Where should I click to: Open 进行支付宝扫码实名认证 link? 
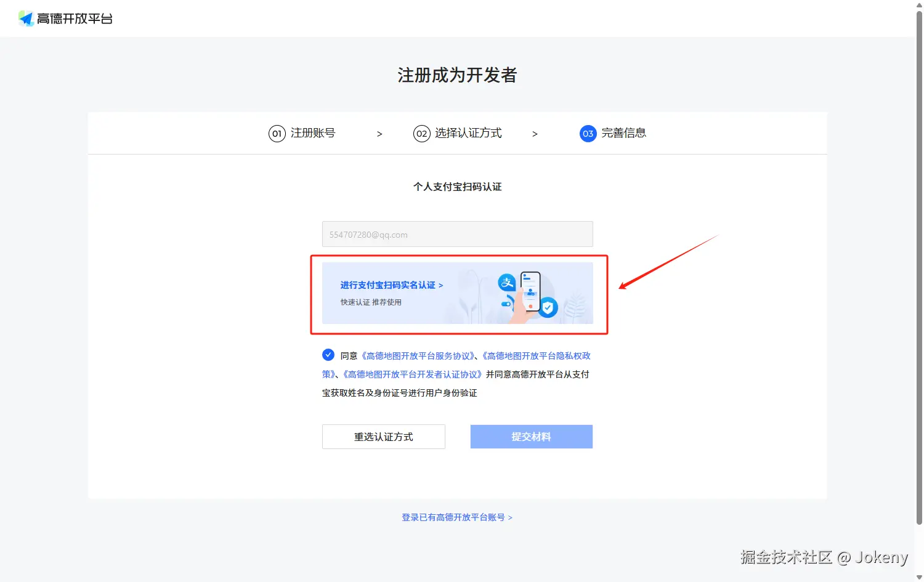(392, 285)
